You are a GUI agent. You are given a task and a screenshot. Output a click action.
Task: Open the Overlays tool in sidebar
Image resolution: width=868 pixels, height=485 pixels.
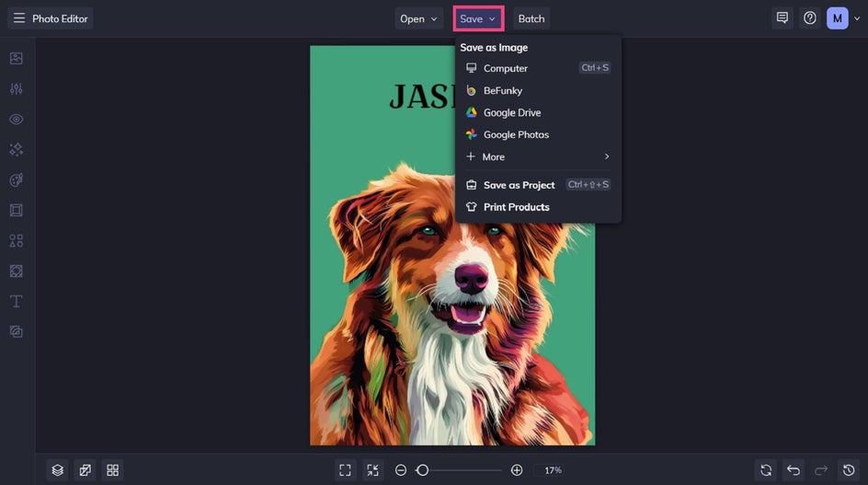pos(16,271)
